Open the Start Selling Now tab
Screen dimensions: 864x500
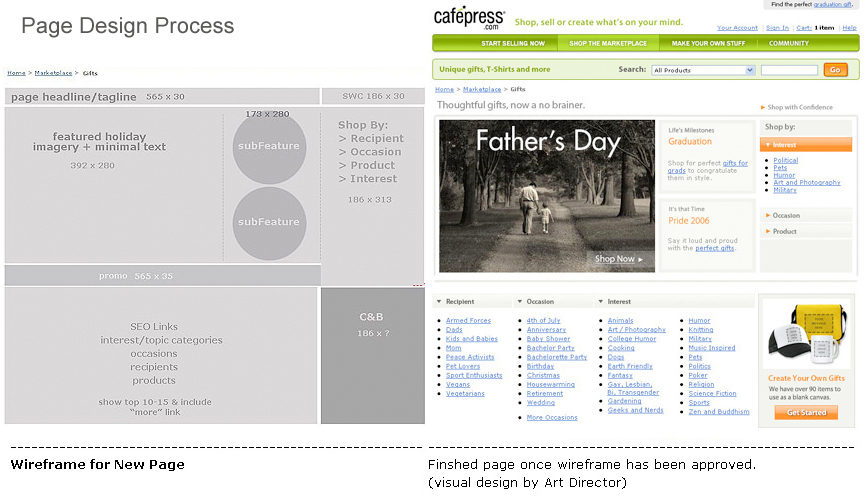coord(513,44)
